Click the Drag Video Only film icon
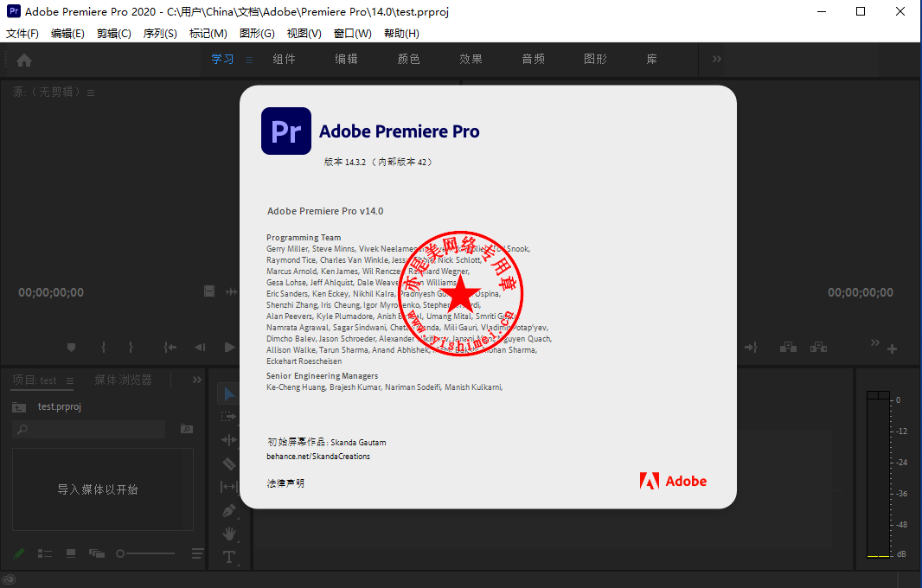 [209, 291]
